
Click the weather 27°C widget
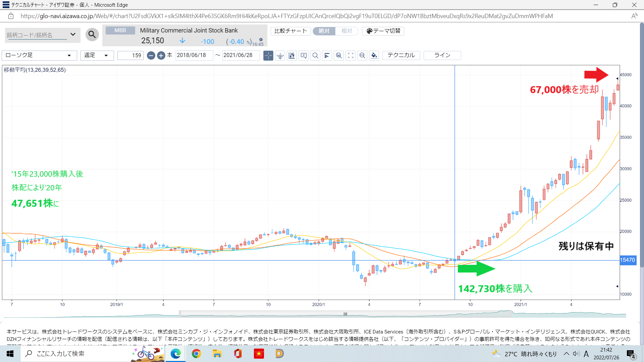point(524,354)
